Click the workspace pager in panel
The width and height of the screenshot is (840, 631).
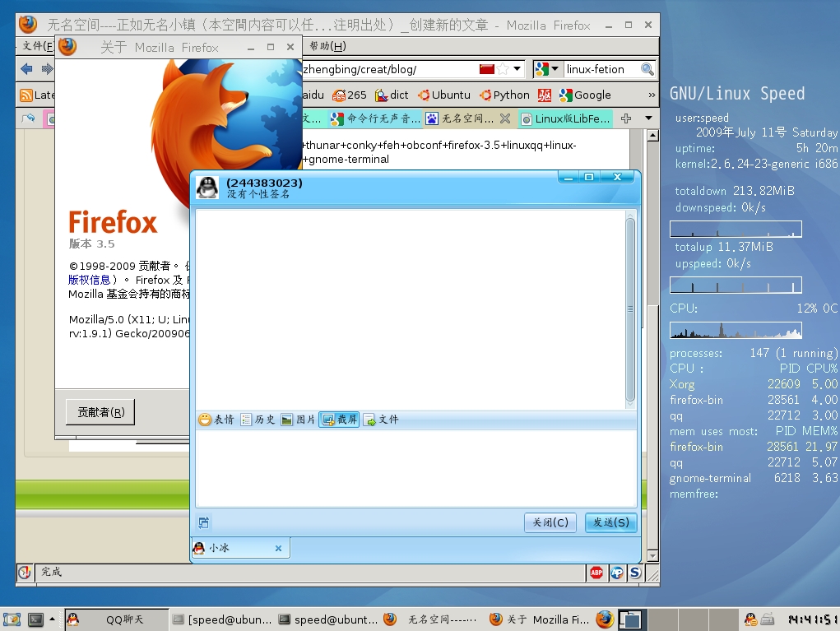(x=678, y=619)
